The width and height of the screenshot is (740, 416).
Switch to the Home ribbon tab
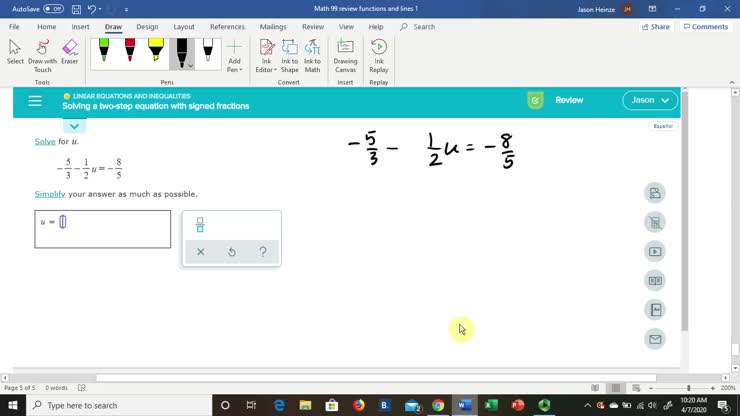click(46, 27)
